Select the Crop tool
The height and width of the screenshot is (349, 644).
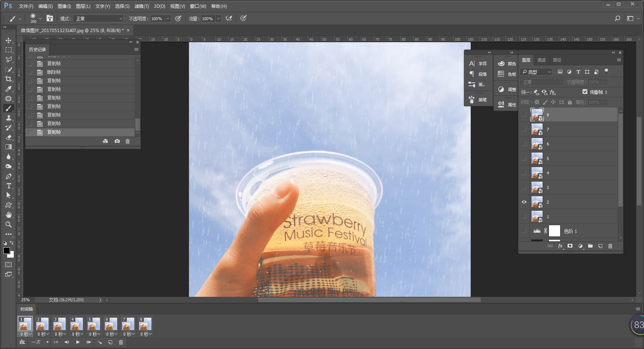coord(9,79)
